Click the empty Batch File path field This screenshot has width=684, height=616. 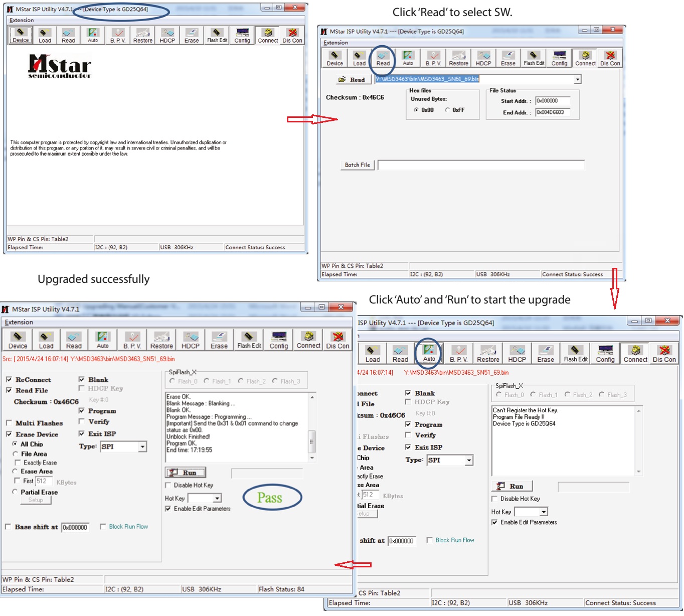[481, 165]
